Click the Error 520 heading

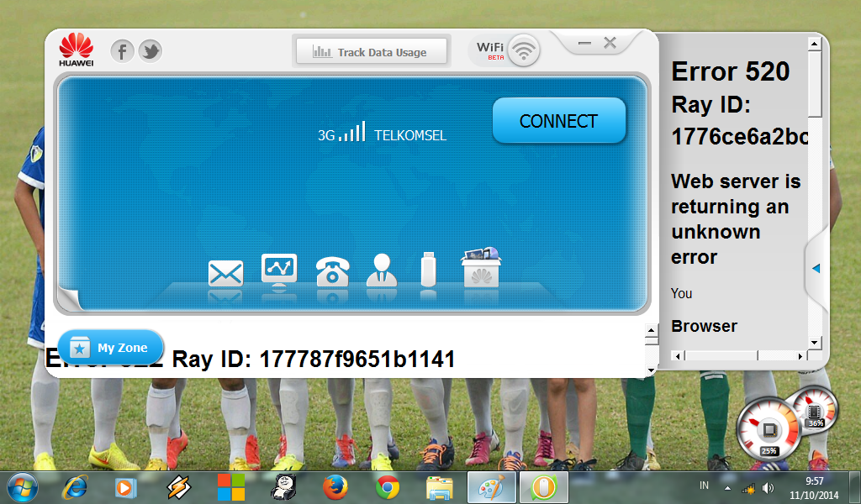[731, 72]
